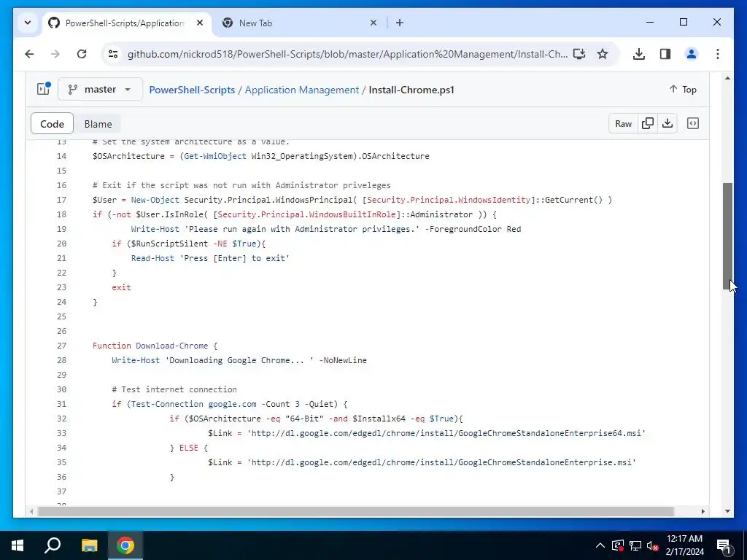Screen dimensions: 747x560
Task: Select line number 14
Action: tap(61, 156)
